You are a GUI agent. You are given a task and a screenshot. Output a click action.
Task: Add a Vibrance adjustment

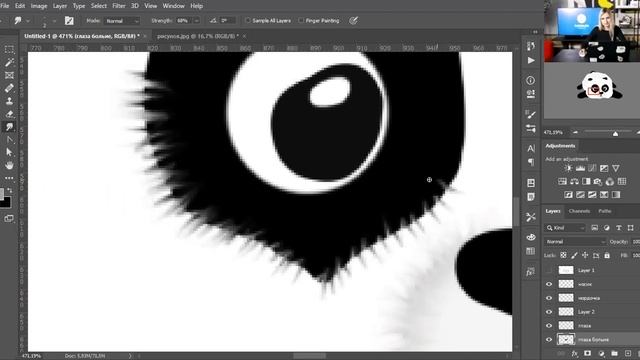coord(616,168)
